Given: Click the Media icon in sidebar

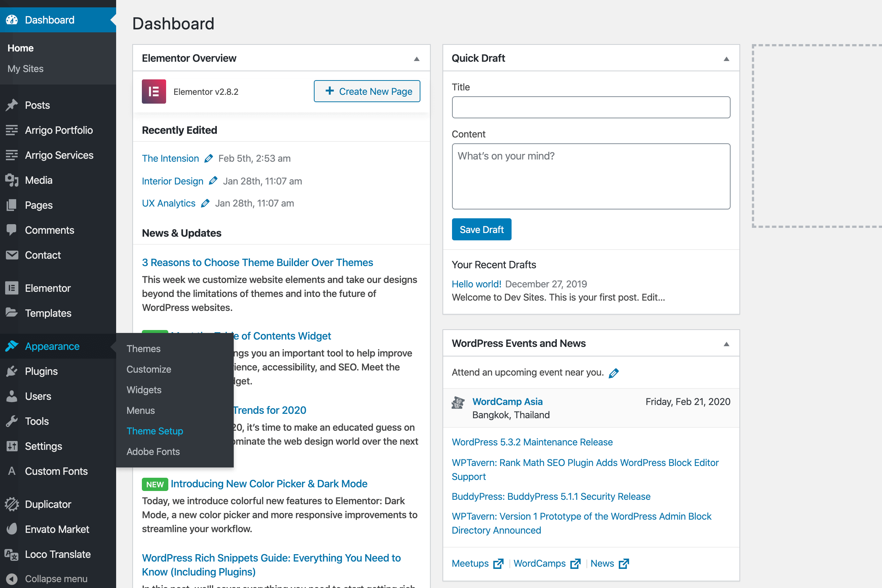Looking at the screenshot, I should (12, 180).
